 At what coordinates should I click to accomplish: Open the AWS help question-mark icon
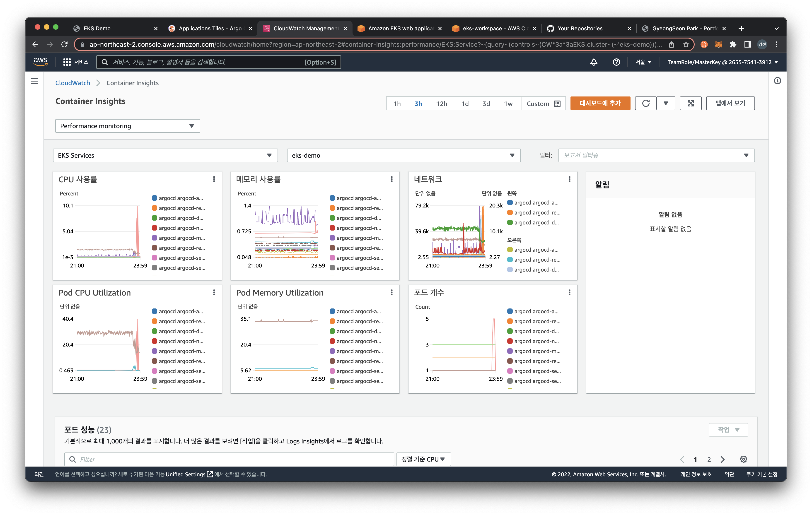pyautogui.click(x=616, y=62)
